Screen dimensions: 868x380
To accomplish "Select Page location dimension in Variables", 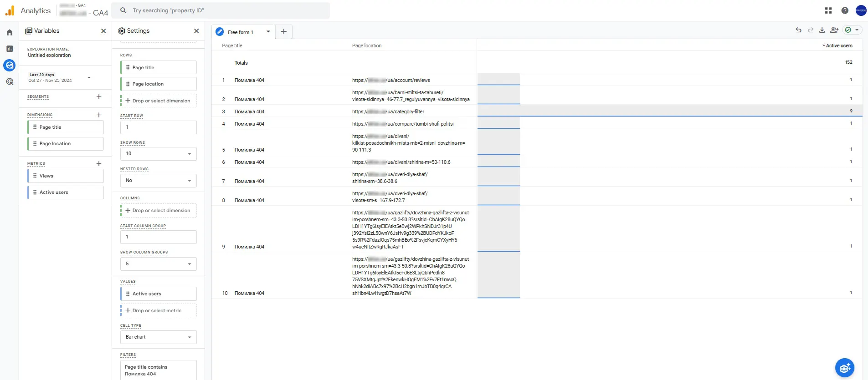I will (66, 144).
